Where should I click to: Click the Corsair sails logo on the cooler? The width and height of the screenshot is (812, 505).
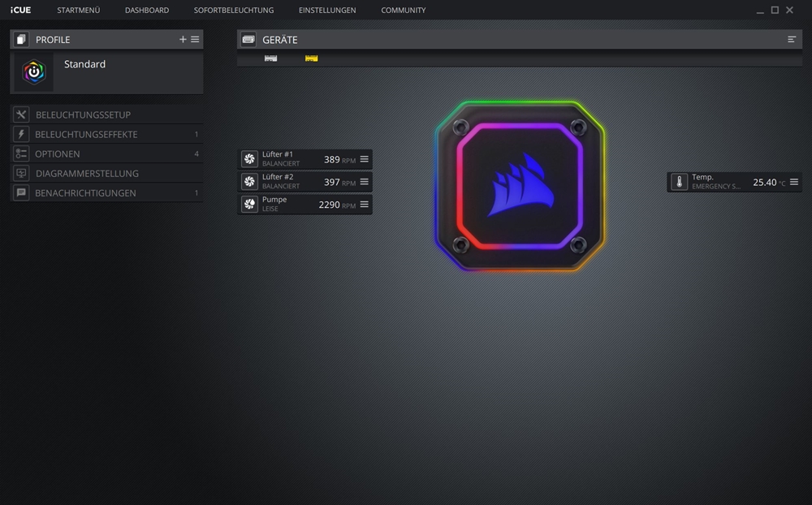[520, 185]
